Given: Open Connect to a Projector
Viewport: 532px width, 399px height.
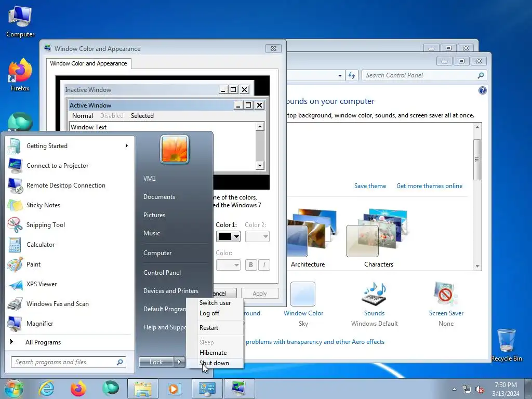Looking at the screenshot, I should point(69,166).
